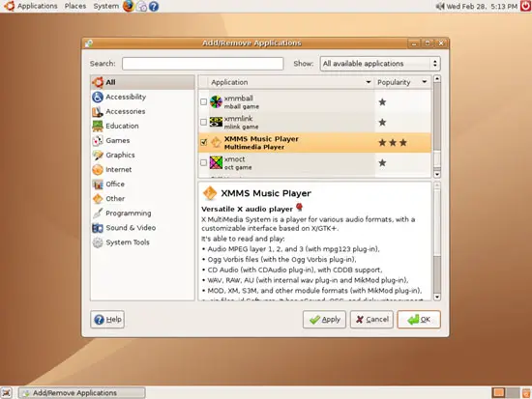
Task: Select the Accessibility category icon
Action: pyautogui.click(x=98, y=97)
